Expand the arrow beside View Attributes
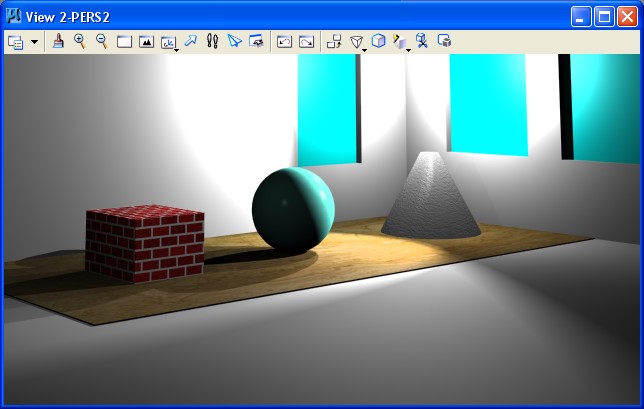Viewport: 644px width, 409px height. [35, 42]
